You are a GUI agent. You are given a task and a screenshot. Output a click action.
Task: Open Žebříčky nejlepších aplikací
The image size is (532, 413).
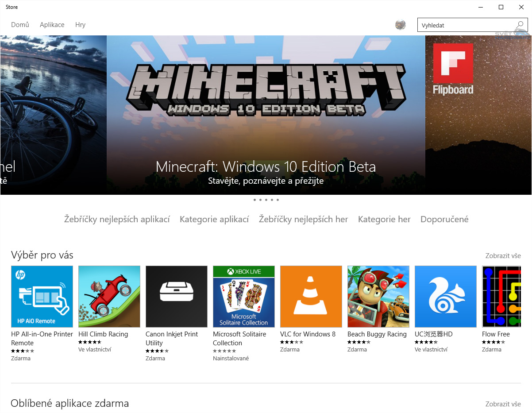point(117,219)
